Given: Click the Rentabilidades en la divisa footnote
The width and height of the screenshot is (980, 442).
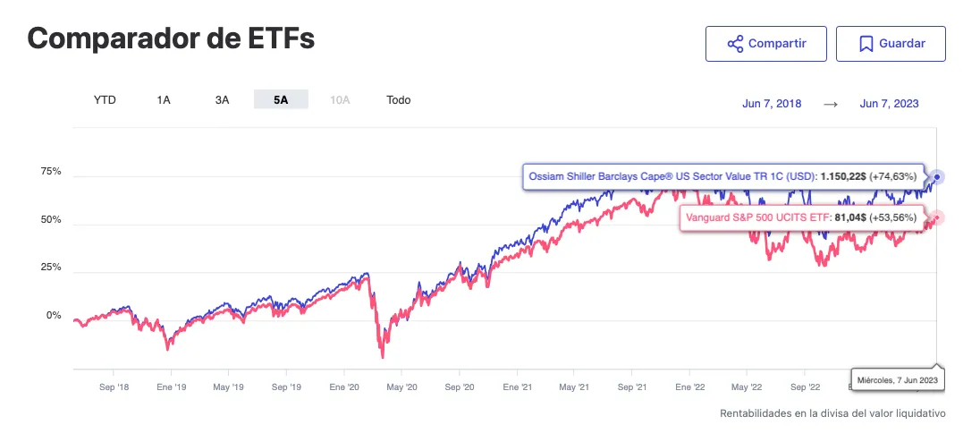Looking at the screenshot, I should point(832,413).
